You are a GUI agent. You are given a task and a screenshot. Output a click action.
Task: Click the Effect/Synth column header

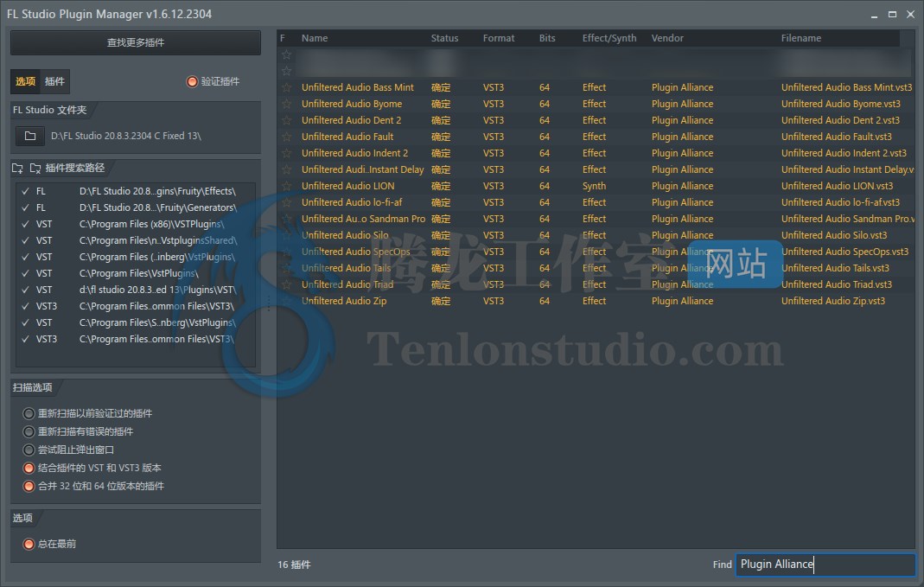609,38
